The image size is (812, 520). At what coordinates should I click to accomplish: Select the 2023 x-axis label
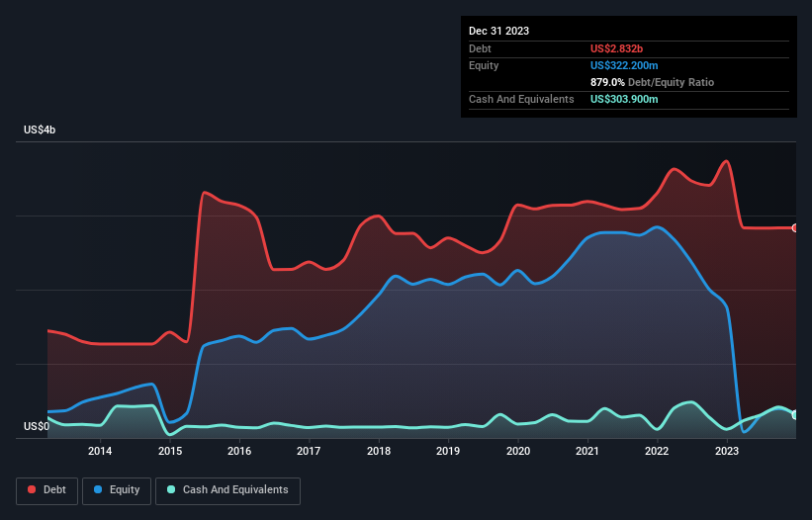pyautogui.click(x=727, y=451)
